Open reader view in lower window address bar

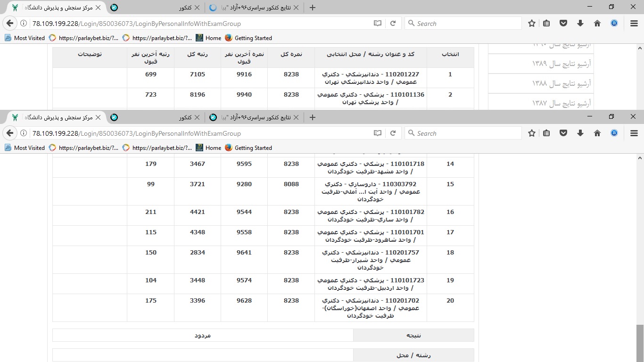point(377,133)
